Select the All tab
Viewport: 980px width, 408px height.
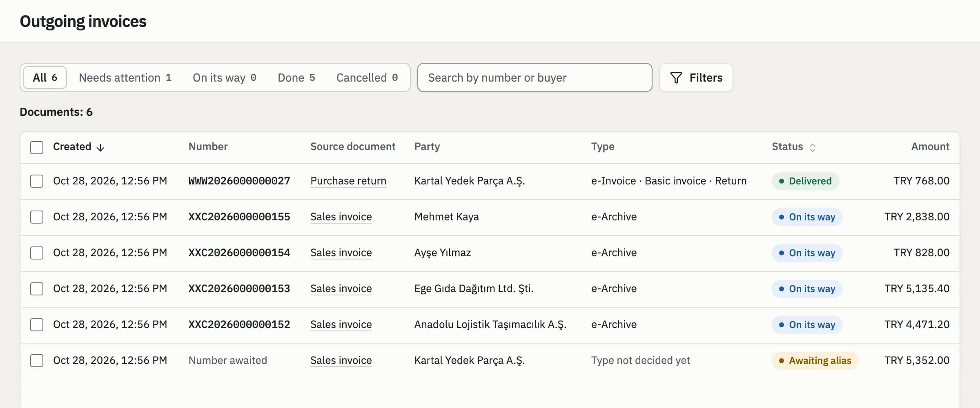[45, 78]
